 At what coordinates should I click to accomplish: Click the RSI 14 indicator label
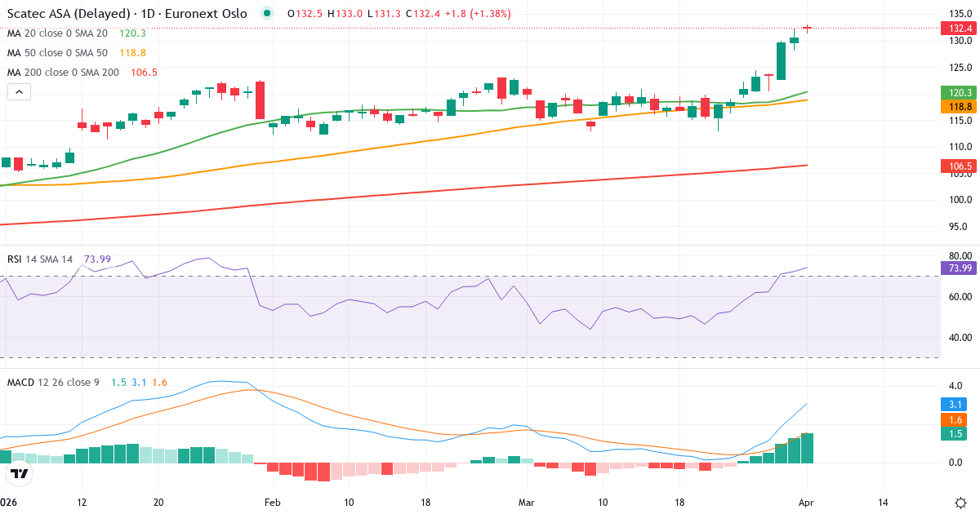tap(39, 259)
